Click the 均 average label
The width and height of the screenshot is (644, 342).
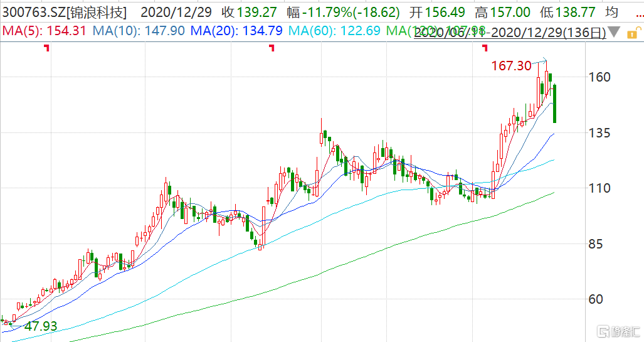coord(612,13)
